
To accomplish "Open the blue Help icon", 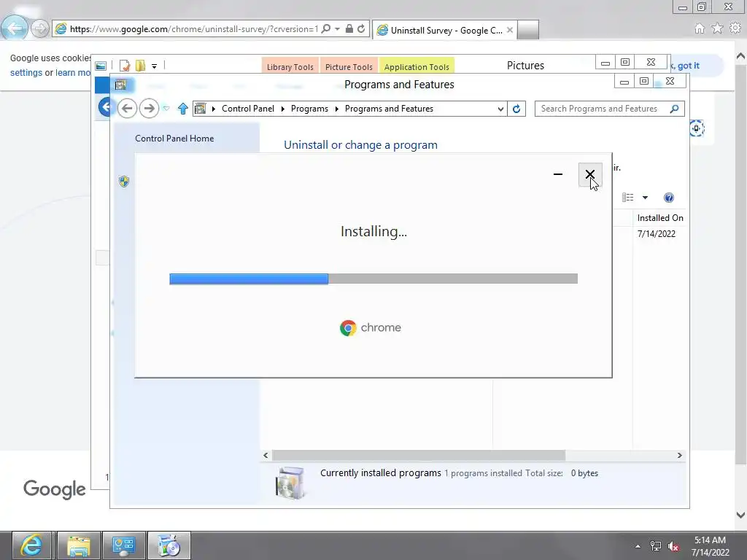I will pyautogui.click(x=669, y=198).
